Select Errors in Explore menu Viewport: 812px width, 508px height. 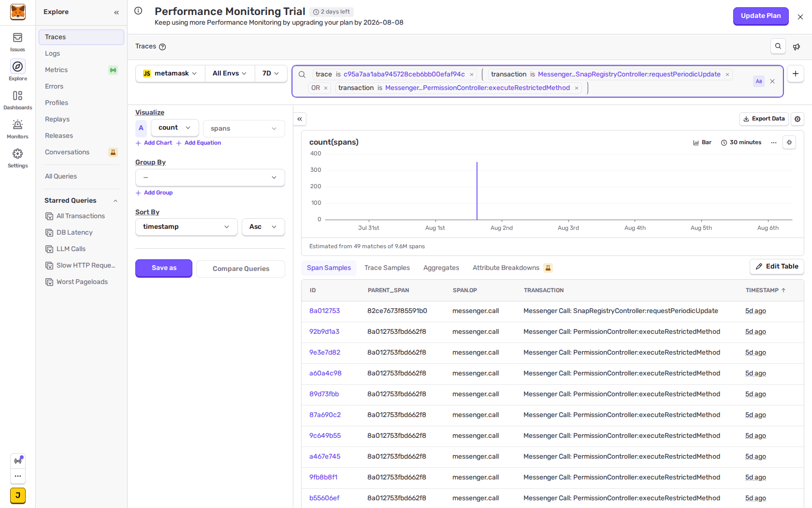tap(81, 86)
